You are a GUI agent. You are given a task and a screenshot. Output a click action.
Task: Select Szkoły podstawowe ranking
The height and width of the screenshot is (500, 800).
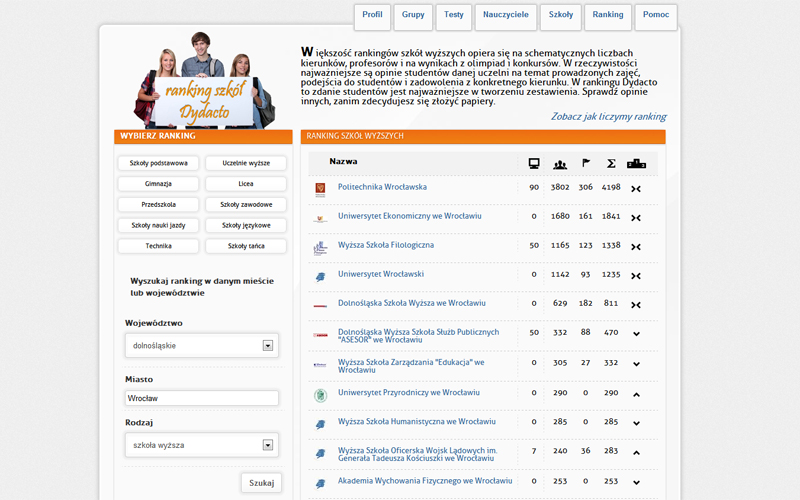click(158, 163)
